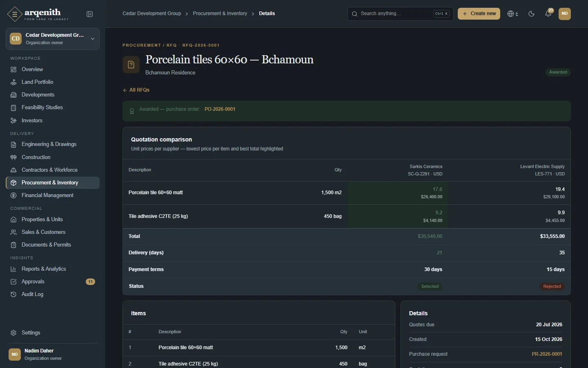Click the Create new button

click(x=479, y=13)
